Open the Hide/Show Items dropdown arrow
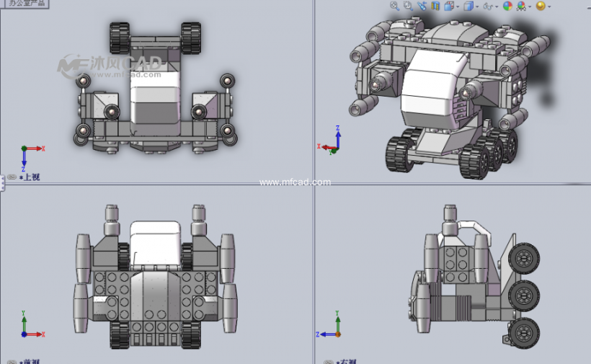The height and width of the screenshot is (364, 591). [497, 6]
